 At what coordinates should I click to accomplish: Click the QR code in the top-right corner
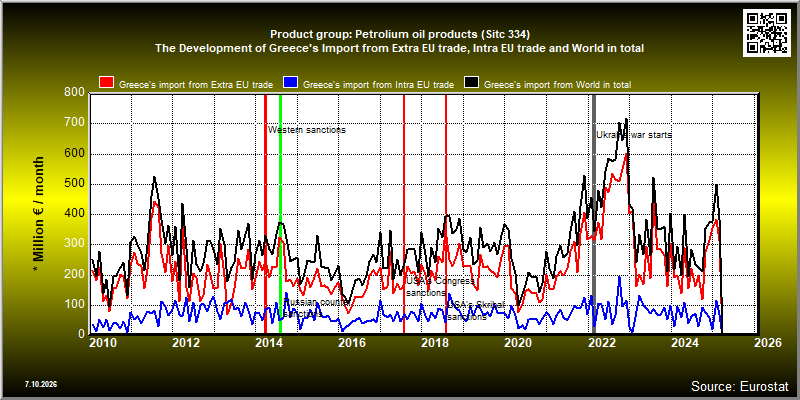pos(767,33)
